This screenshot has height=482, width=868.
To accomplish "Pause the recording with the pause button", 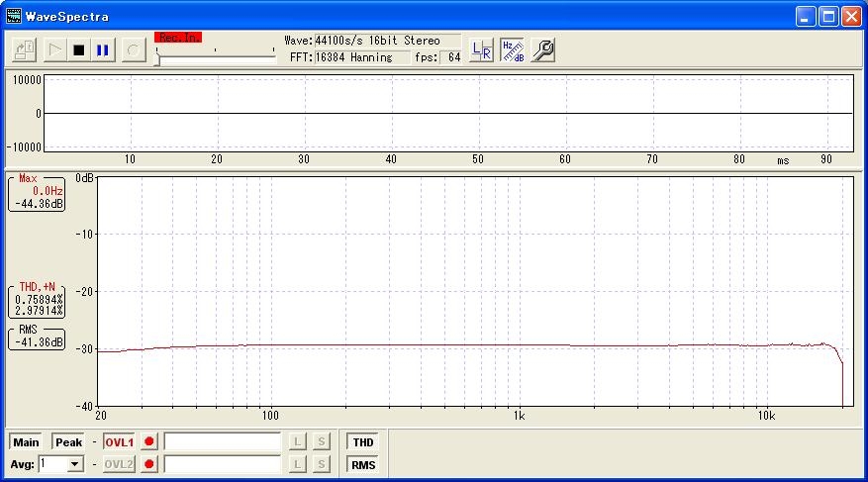I will [x=103, y=49].
